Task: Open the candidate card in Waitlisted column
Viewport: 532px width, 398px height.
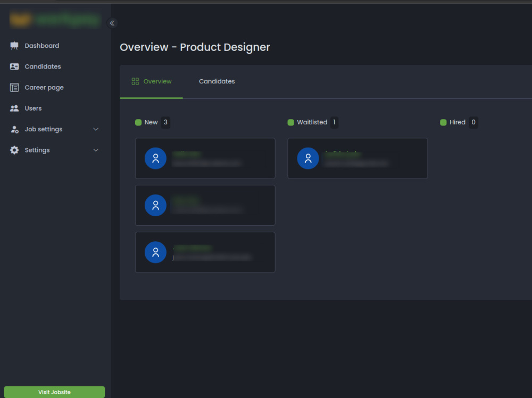Action: tap(358, 158)
